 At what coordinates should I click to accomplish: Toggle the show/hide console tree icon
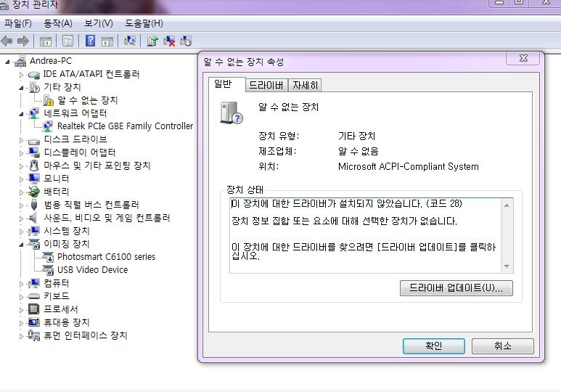click(46, 41)
